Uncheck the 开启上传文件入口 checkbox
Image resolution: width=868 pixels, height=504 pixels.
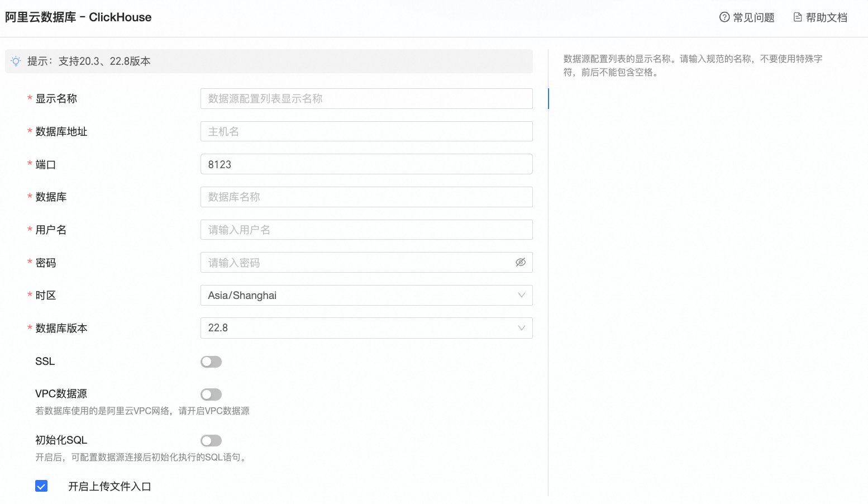pyautogui.click(x=41, y=486)
